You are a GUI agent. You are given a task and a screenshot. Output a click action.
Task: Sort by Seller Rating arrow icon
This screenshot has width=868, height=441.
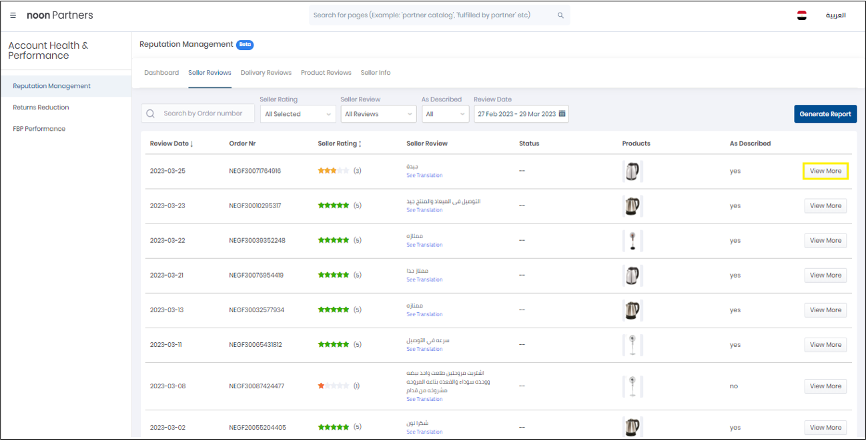pyautogui.click(x=360, y=144)
